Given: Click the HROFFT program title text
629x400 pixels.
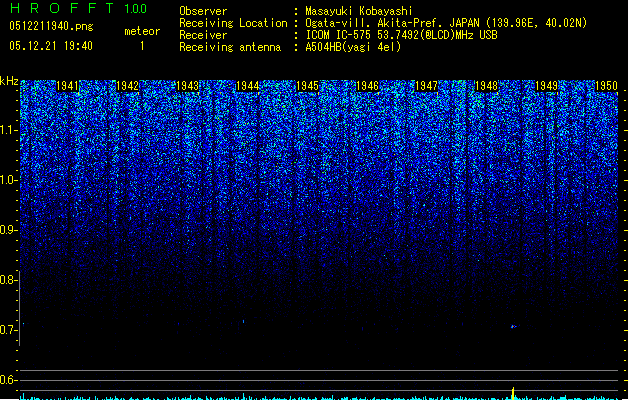Looking at the screenshot, I should pyautogui.click(x=62, y=8).
